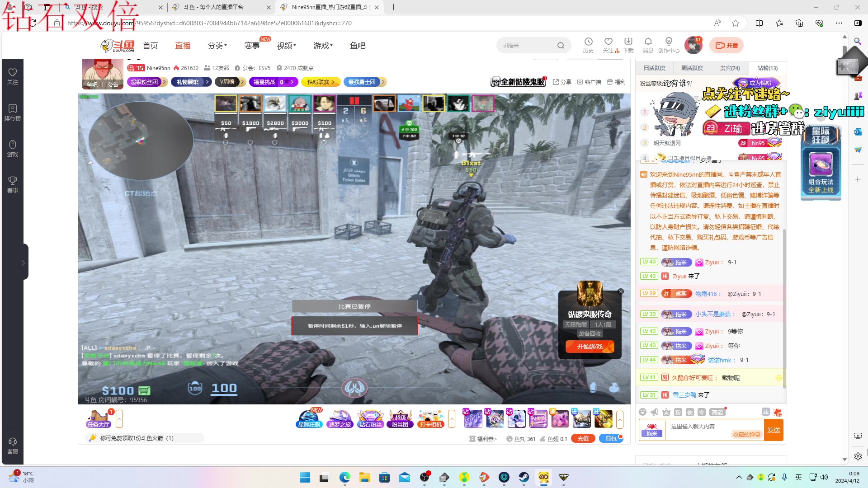Click the Windows Start button
Viewport: 868px width, 488px height.
pyautogui.click(x=305, y=477)
